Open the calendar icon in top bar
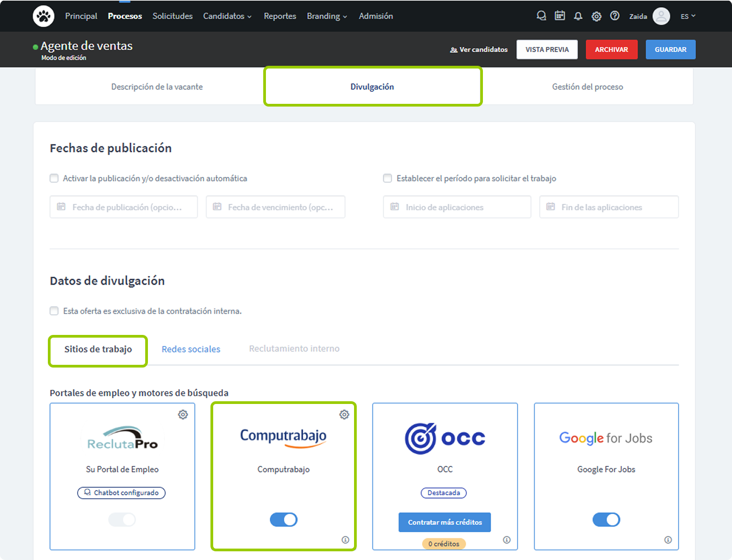Screen dimensions: 732x560 click(x=560, y=16)
